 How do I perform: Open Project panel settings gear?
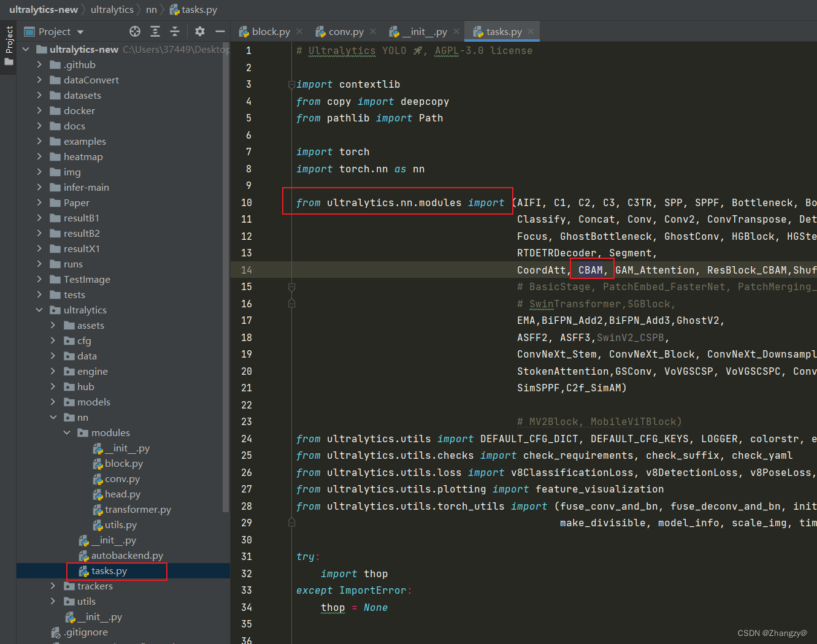(x=200, y=31)
